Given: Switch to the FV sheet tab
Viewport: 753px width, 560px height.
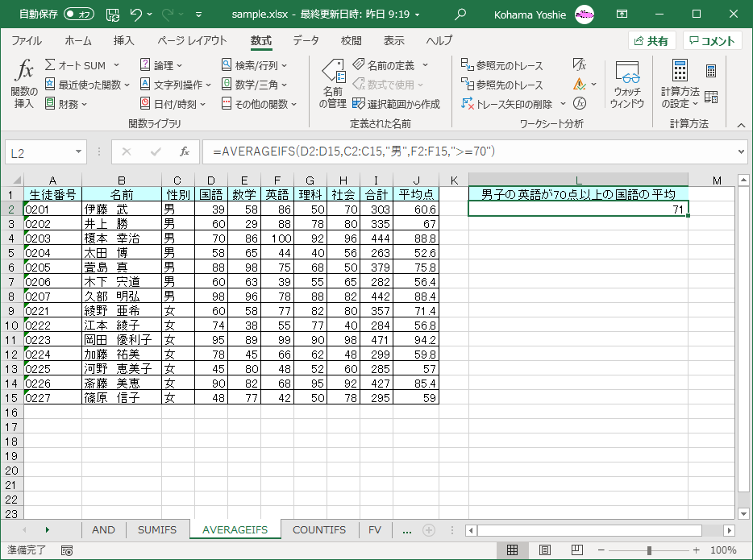Looking at the screenshot, I should (x=375, y=529).
